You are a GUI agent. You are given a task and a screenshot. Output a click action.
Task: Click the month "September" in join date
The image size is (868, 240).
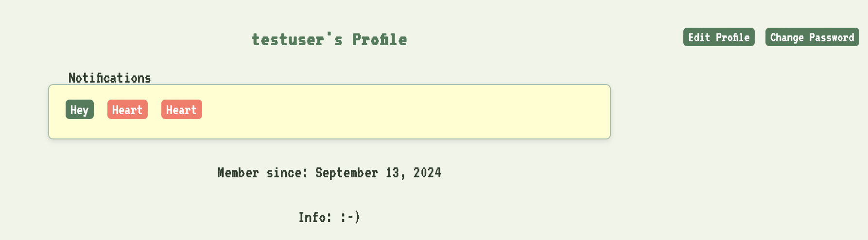point(346,172)
